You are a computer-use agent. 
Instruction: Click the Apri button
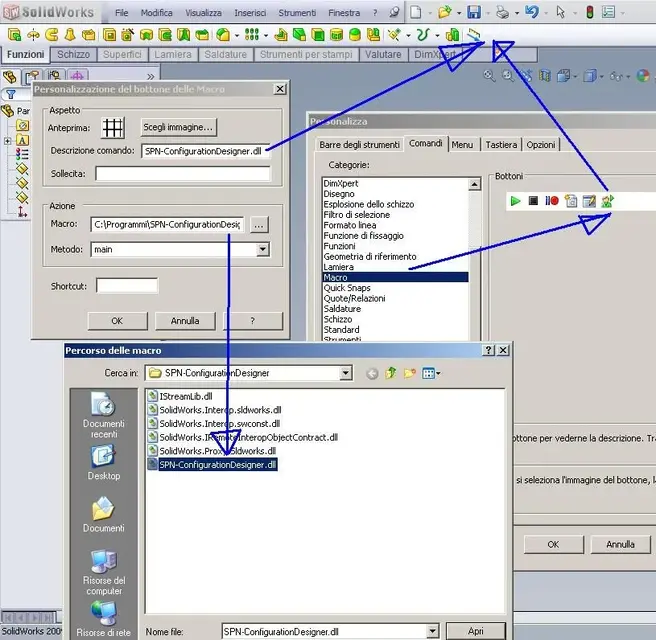[x=476, y=631]
